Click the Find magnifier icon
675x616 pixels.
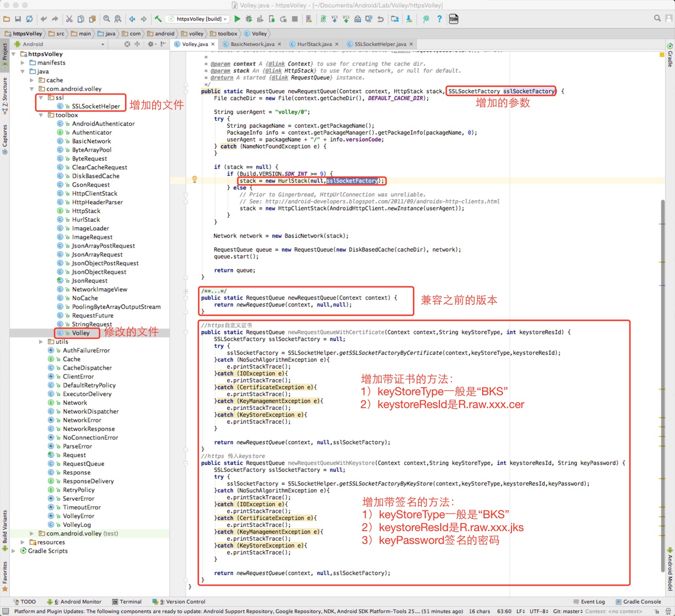pos(107,19)
